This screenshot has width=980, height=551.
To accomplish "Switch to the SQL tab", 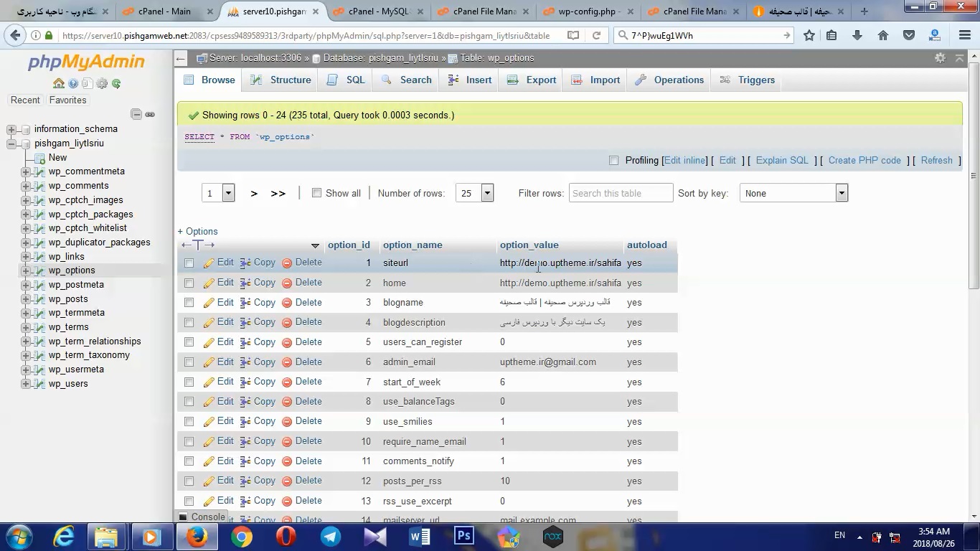I will click(x=346, y=80).
